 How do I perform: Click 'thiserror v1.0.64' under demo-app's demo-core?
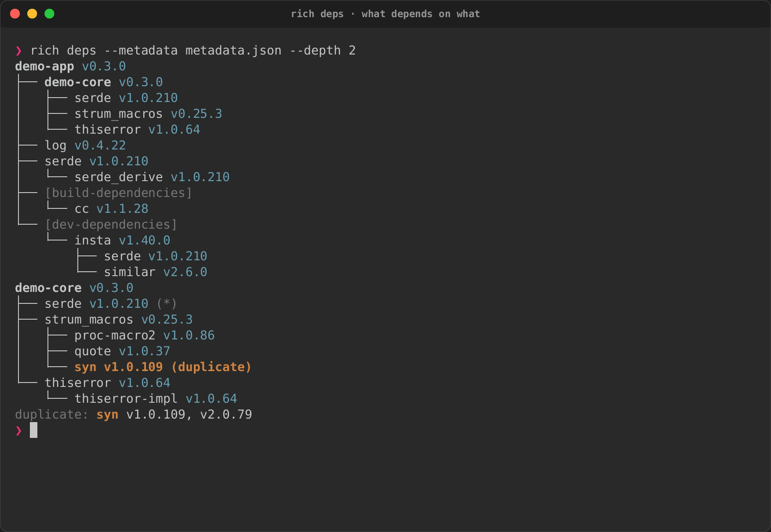point(137,130)
